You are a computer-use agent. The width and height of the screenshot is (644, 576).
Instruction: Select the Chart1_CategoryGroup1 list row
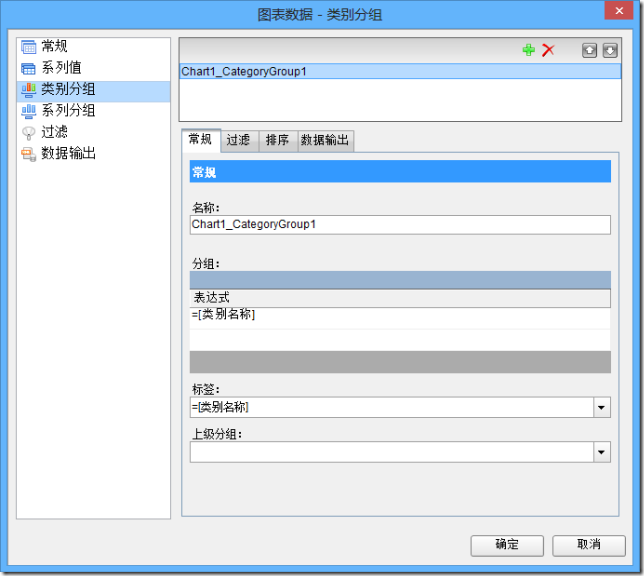[400, 71]
